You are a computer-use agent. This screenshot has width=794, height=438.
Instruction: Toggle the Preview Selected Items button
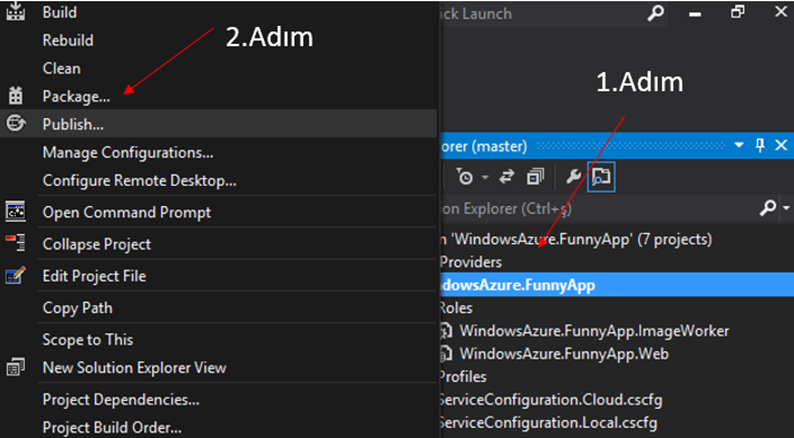(x=601, y=177)
